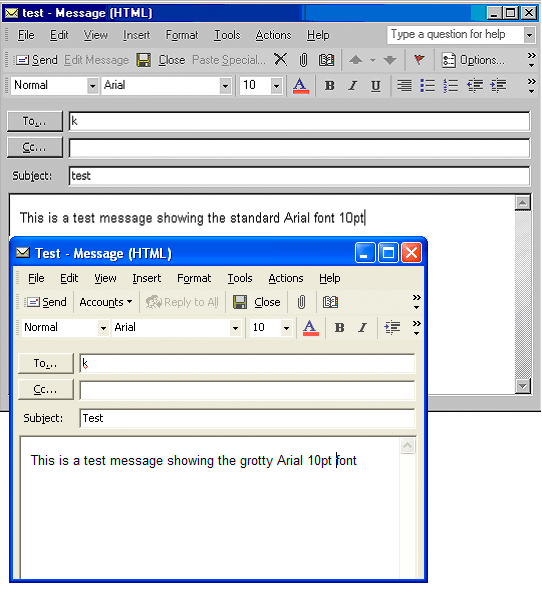Open Accounts dropdown in front window
The height and width of the screenshot is (593, 542).
pos(106,302)
